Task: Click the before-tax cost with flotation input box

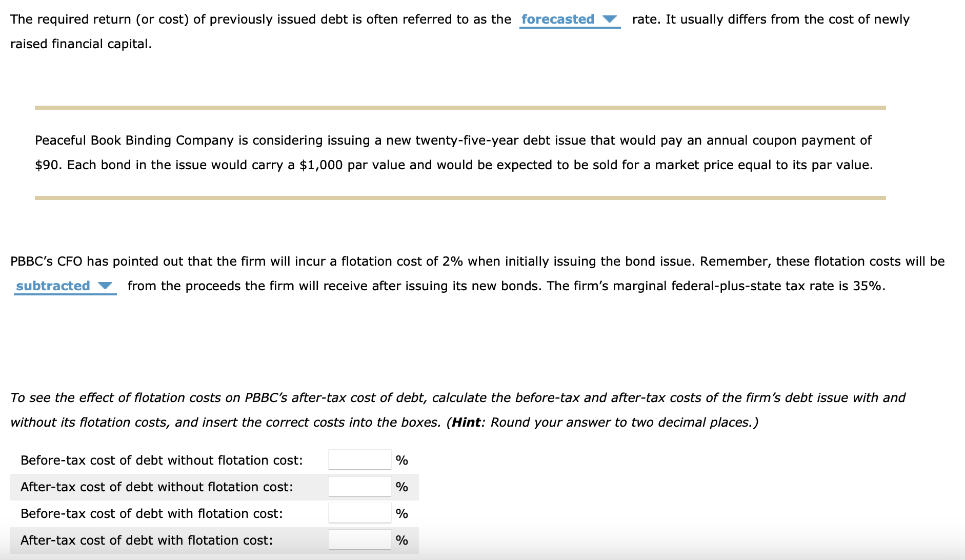Action: pyautogui.click(x=358, y=513)
